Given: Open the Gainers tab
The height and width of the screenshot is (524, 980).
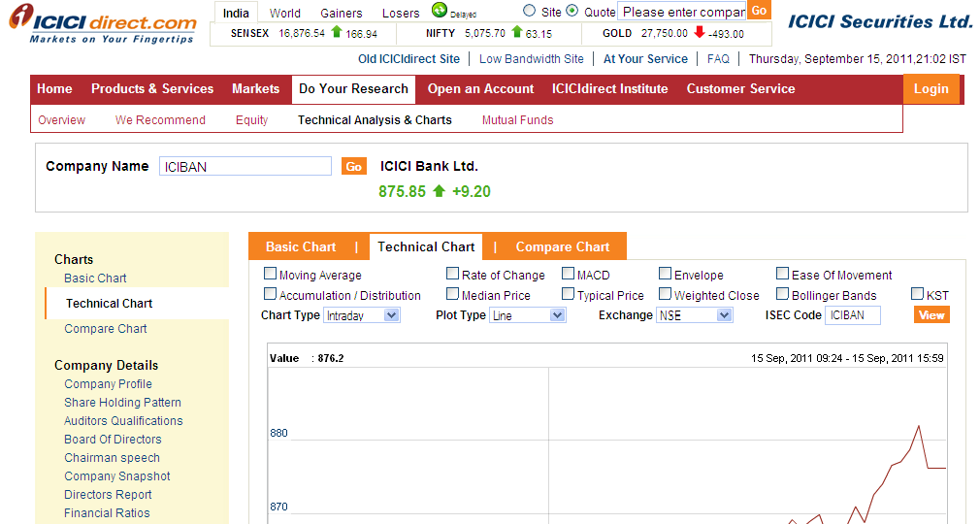Looking at the screenshot, I should [342, 14].
